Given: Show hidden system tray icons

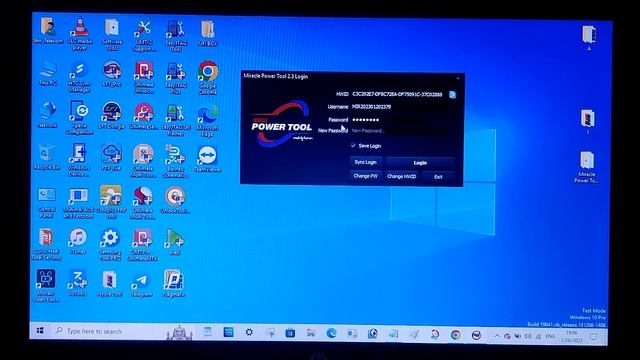Looking at the screenshot, I should tap(497, 336).
